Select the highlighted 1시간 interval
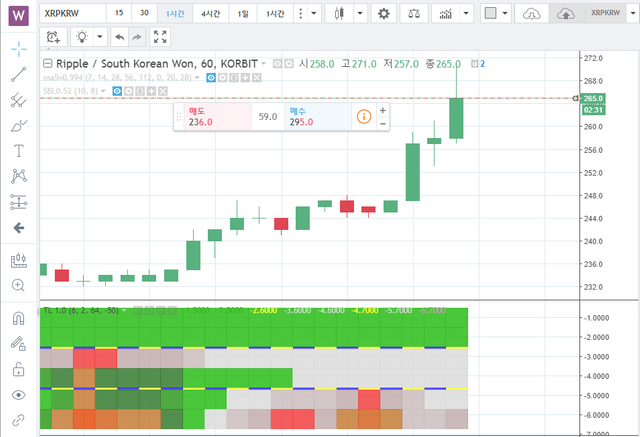Viewport: 640px width, 437px height. tap(175, 13)
